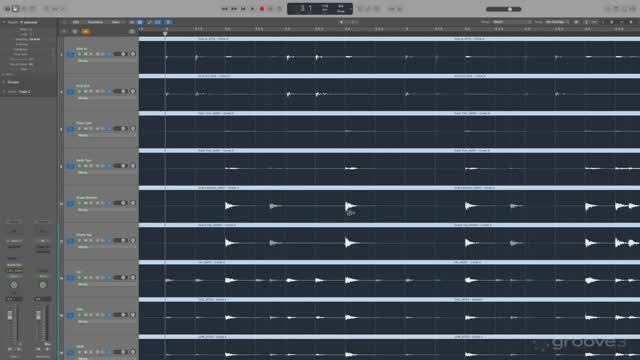Viewport: 640px width, 360px height.
Task: Expand the More section in the inspector
Action: 4,74
